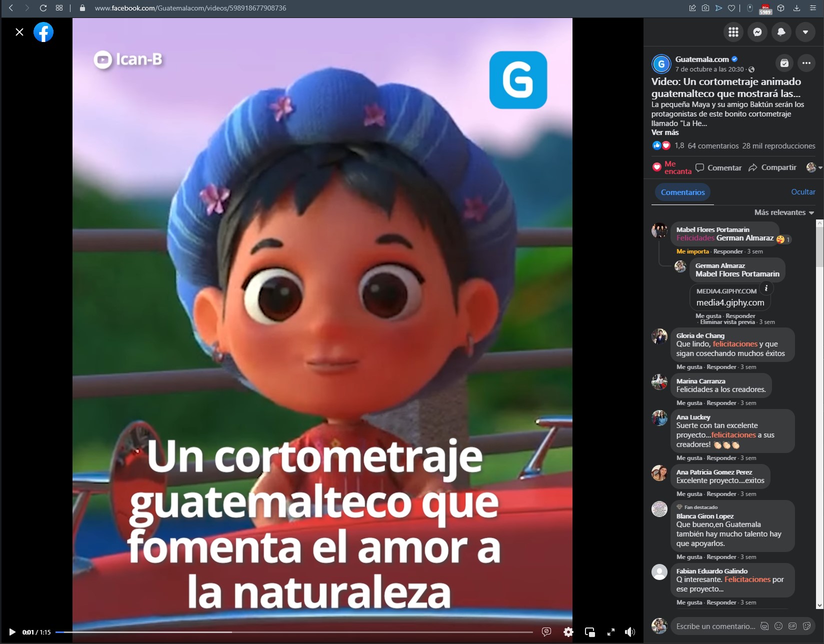Open Messenger chats
This screenshot has width=824, height=644.
[757, 32]
